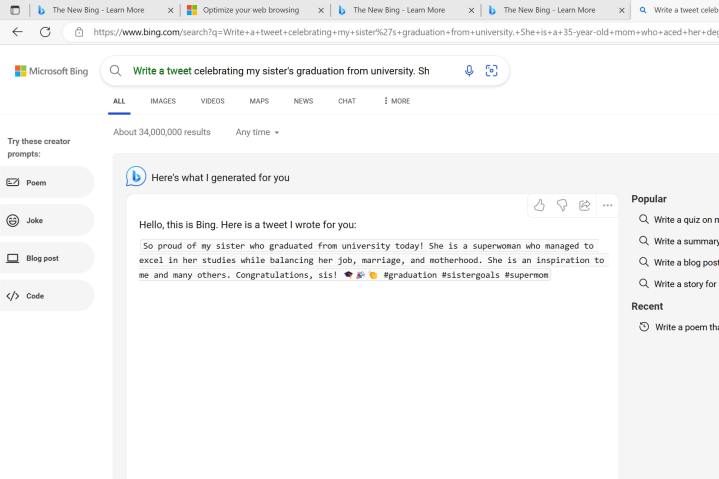This screenshot has height=479, width=719.
Task: Open visual search camera icon
Action: click(x=491, y=71)
